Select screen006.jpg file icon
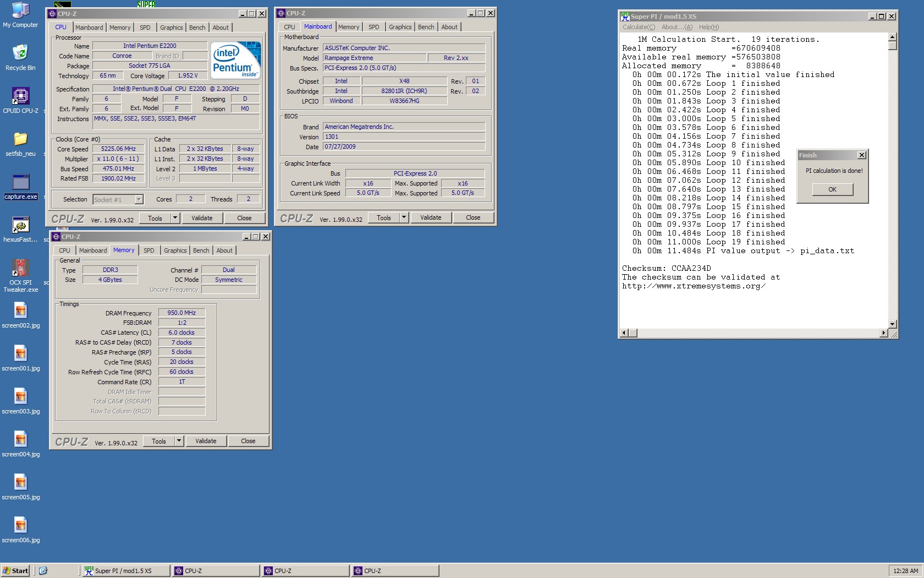924x578 pixels. pos(20,531)
